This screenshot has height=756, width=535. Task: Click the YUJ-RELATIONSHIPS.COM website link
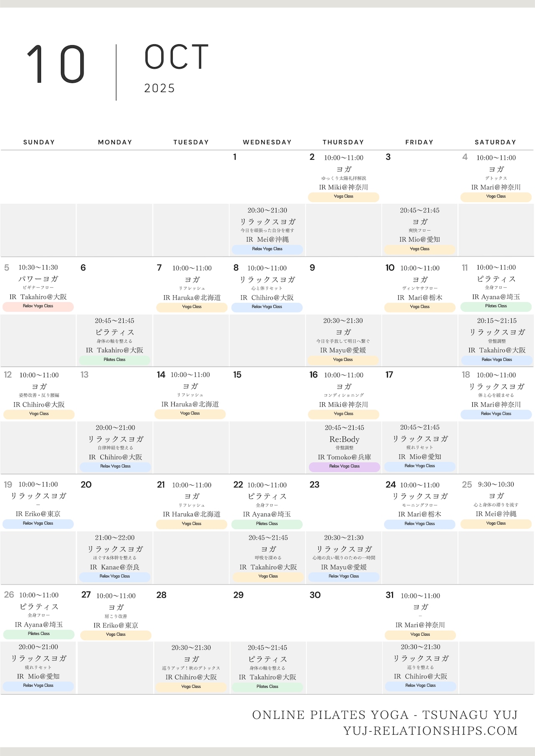tap(430, 731)
